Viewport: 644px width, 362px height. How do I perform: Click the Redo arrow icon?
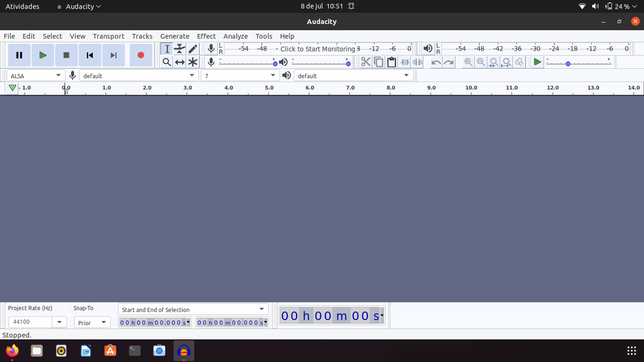coord(449,62)
